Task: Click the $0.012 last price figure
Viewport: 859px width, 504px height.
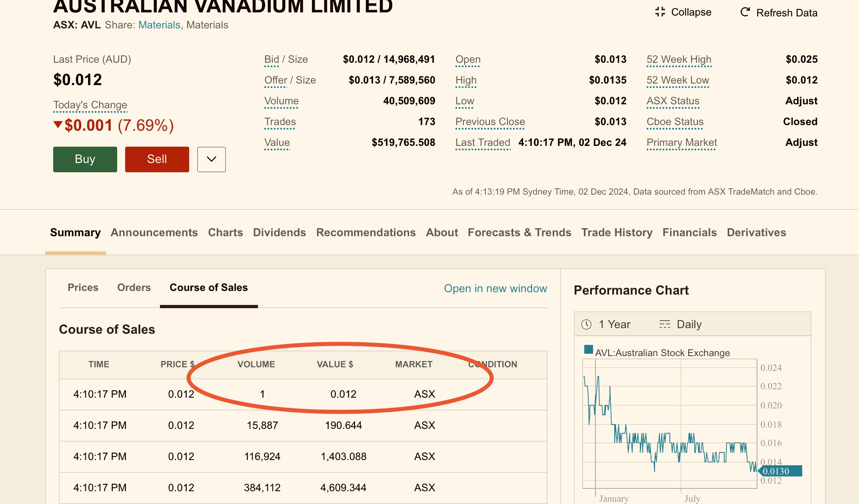Action: pyautogui.click(x=78, y=80)
